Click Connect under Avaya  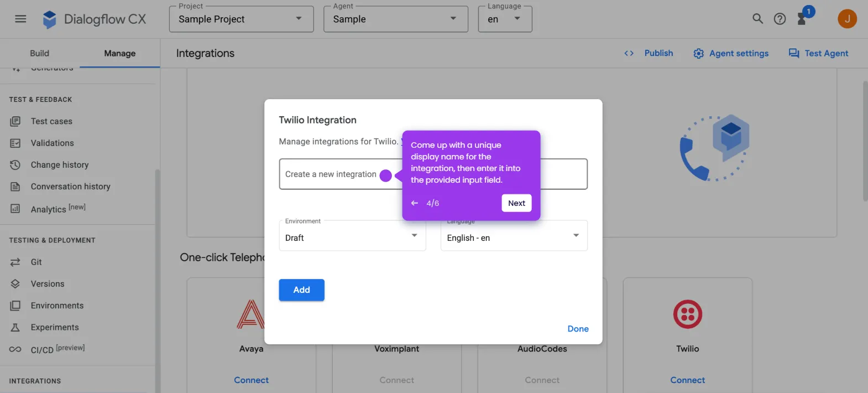tap(251, 380)
